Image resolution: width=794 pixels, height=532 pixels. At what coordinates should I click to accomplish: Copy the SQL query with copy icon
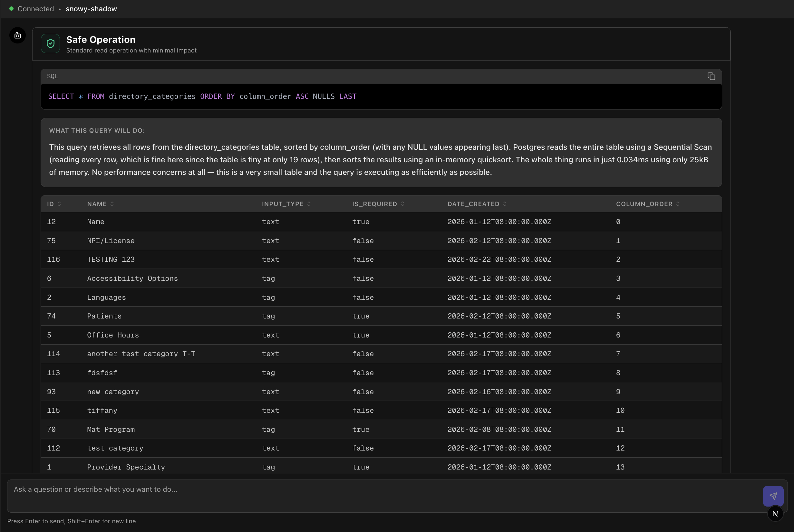click(711, 76)
